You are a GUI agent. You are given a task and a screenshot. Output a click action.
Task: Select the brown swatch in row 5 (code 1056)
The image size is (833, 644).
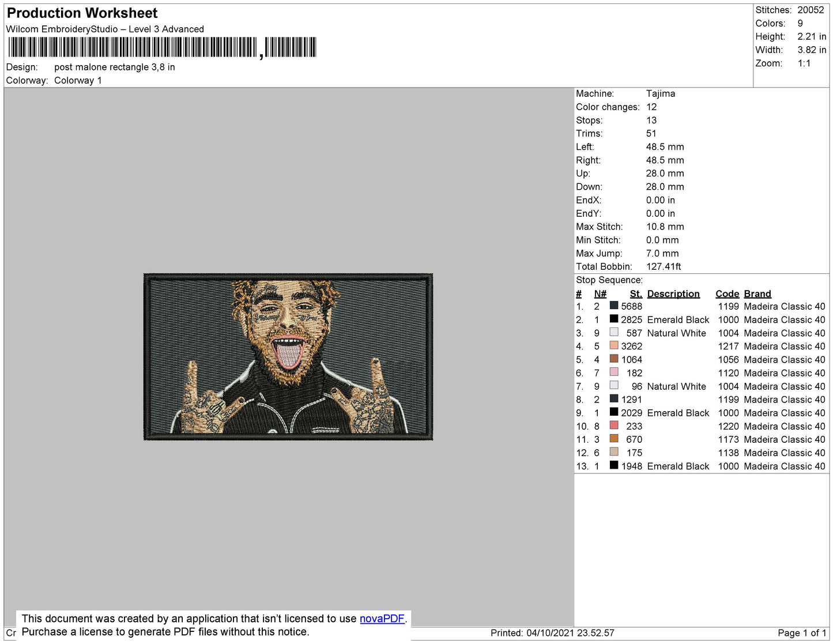coord(614,359)
